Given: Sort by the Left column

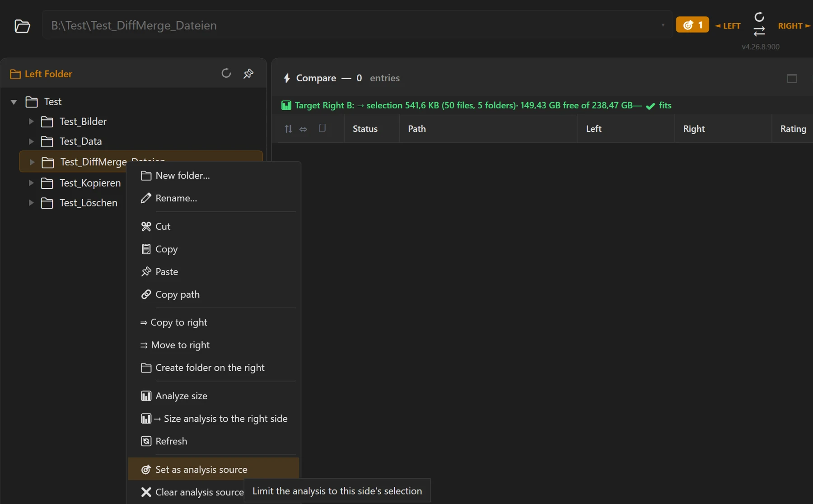Looking at the screenshot, I should [x=626, y=129].
